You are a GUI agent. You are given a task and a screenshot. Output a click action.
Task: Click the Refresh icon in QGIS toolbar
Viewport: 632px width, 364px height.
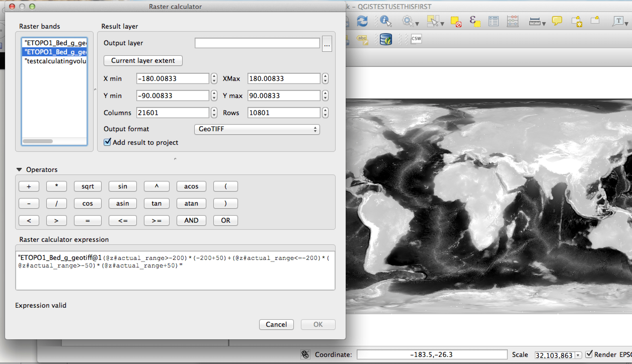coord(362,21)
